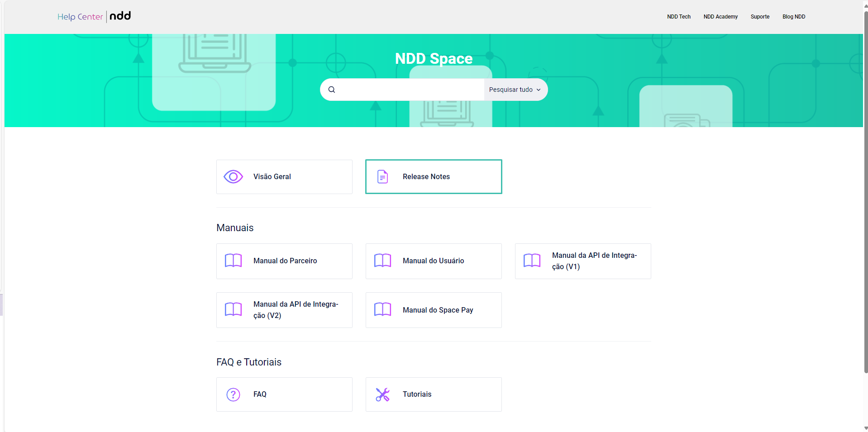Click the book icon for API de Integração (V1)
Viewport: 868px width, 432px height.
(532, 261)
